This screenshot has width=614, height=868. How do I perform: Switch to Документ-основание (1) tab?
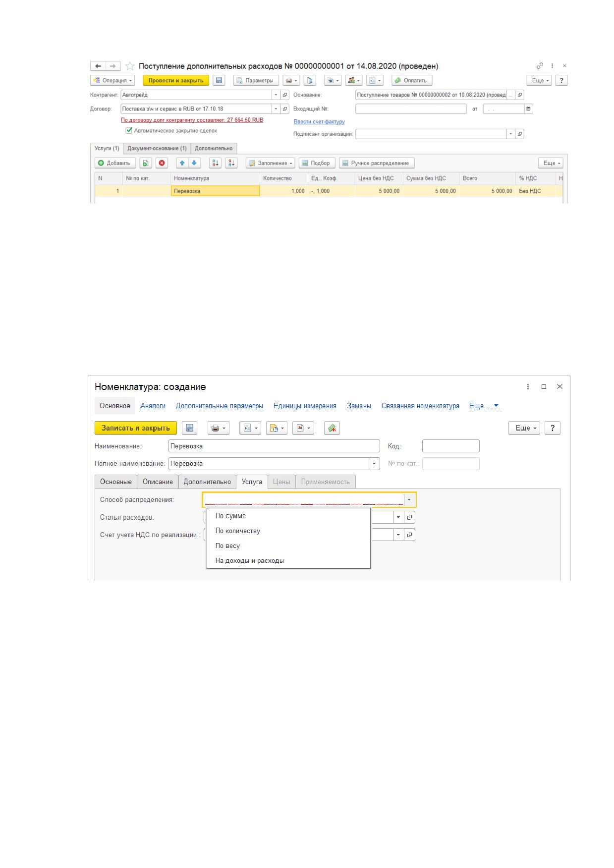157,149
